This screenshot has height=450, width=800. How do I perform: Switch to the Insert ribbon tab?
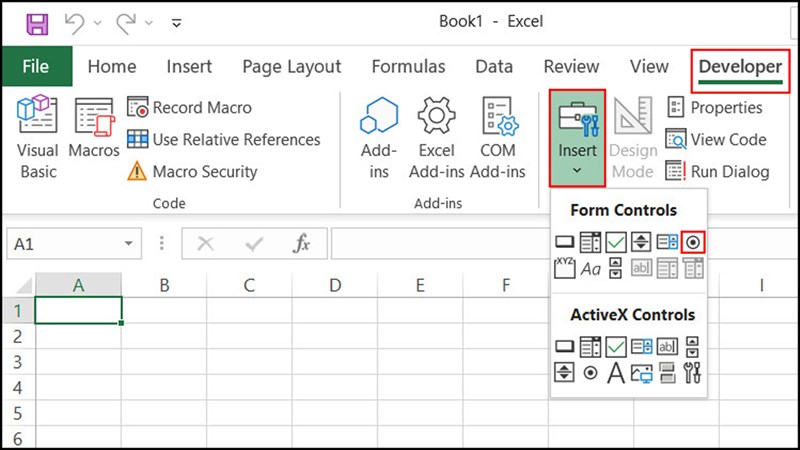pos(189,66)
